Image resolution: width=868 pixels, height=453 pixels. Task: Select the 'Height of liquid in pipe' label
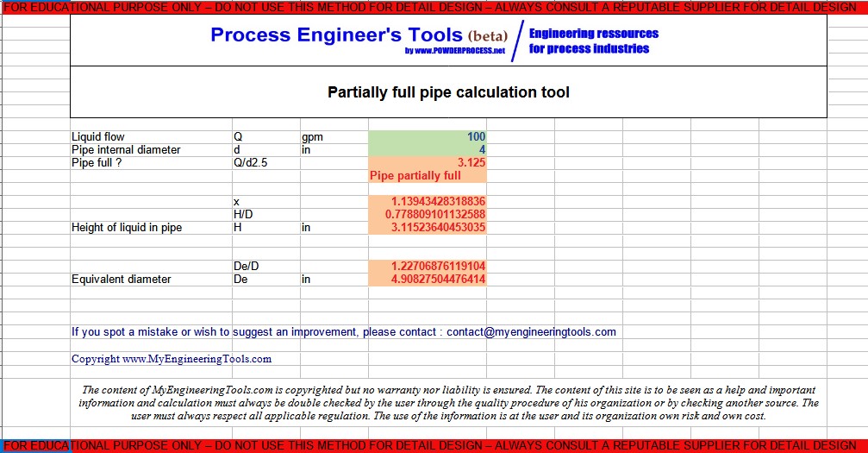coord(127,228)
